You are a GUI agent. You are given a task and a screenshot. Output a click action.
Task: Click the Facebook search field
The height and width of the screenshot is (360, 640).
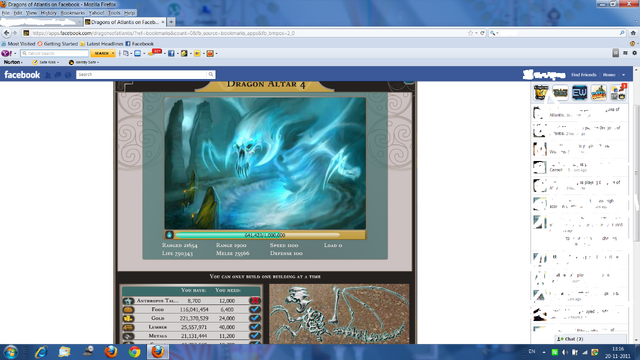tap(142, 75)
